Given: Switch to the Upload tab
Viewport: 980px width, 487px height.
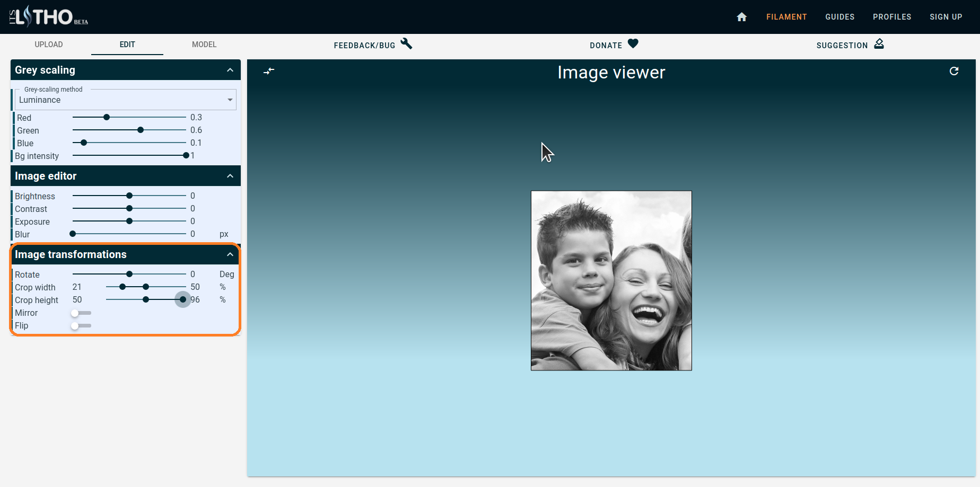Looking at the screenshot, I should (49, 45).
